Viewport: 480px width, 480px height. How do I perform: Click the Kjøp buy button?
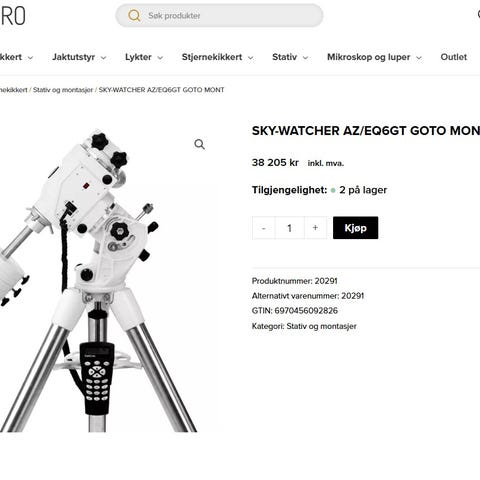pos(355,228)
